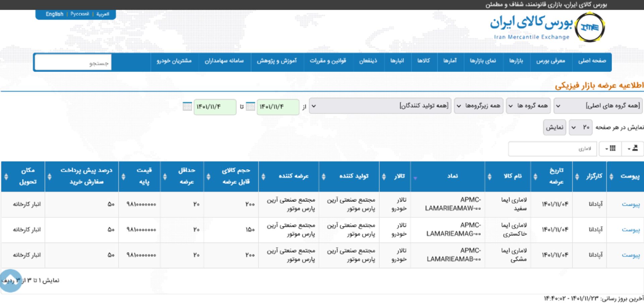Open آمارها menu item
The width and height of the screenshot is (644, 308).
(450, 61)
